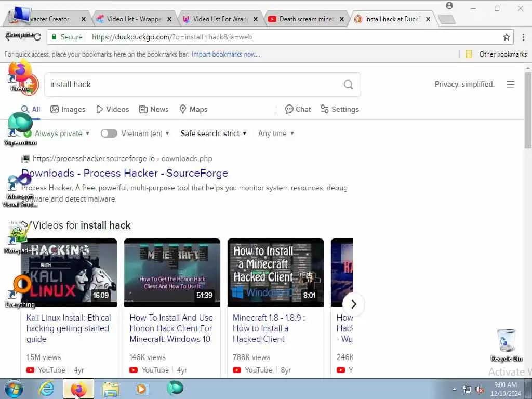Image resolution: width=532 pixels, height=399 pixels.
Task: Click the Kali Linux hacking video thumbnail
Action: tap(69, 272)
